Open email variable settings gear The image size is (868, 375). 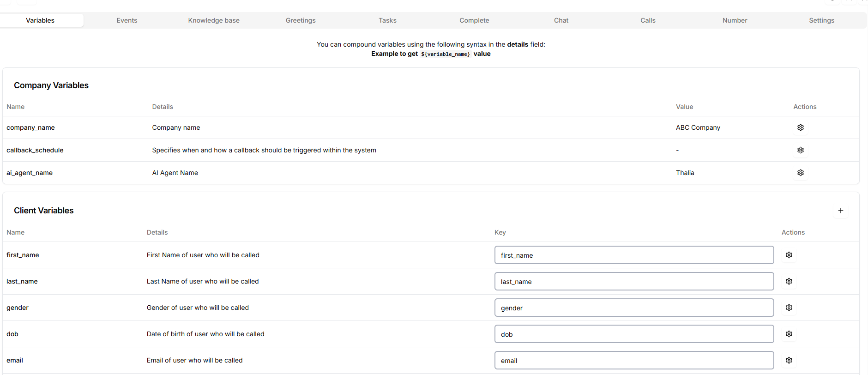[789, 360]
